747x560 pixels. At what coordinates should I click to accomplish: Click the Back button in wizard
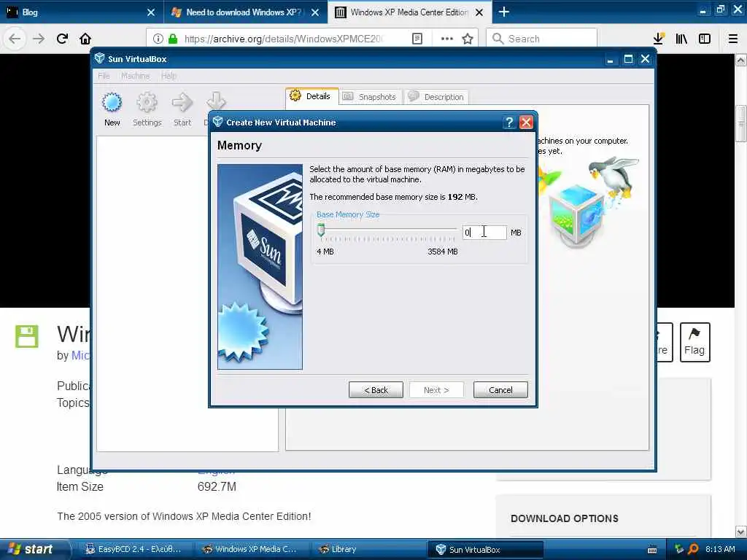[x=376, y=390]
